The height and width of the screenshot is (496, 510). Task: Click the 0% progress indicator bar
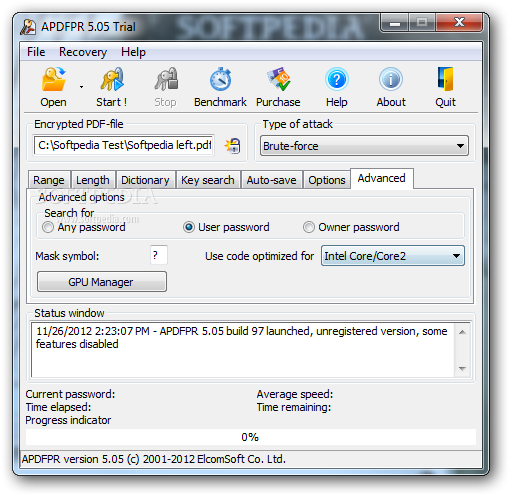pos(251,437)
